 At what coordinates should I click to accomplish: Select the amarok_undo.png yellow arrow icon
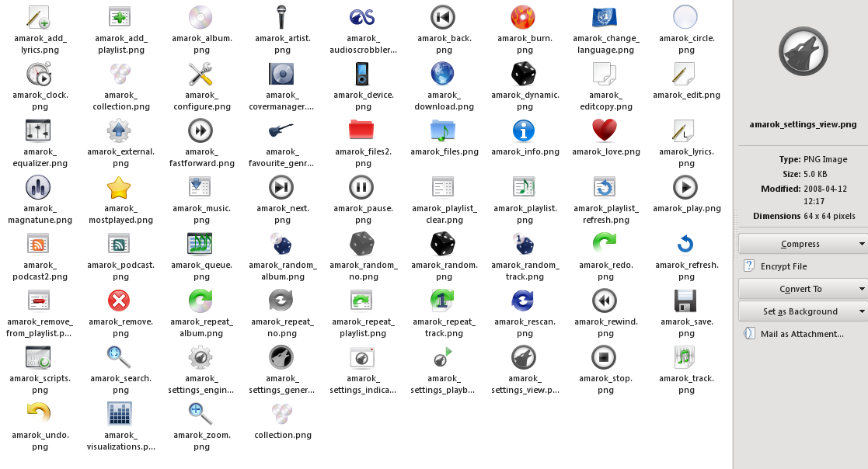[39, 414]
